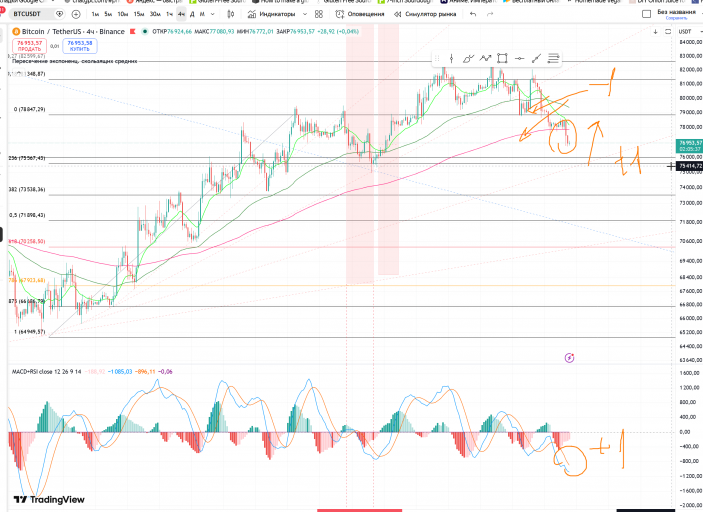This screenshot has width=703, height=512.
Task: Select the vertical line tool in floating toolbar
Action: coord(451,58)
